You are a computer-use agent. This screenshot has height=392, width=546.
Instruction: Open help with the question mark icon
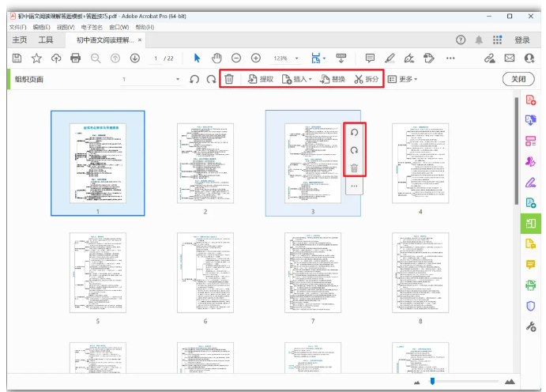point(461,40)
